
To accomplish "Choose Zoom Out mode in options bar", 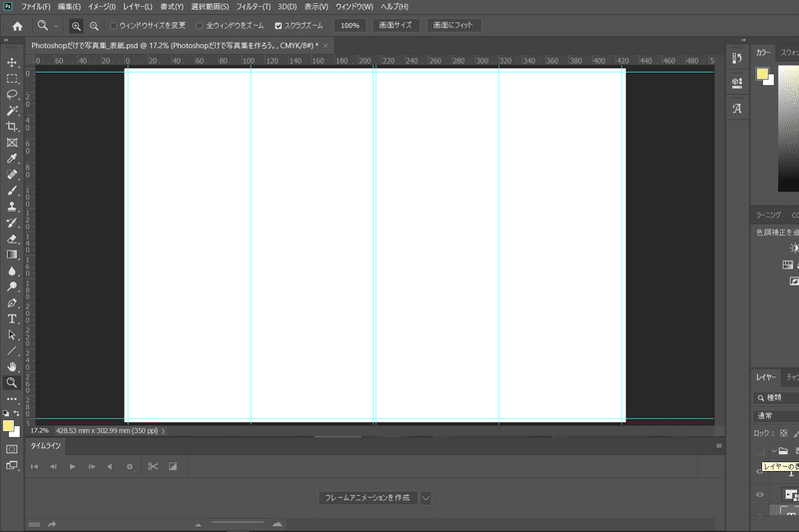I will pyautogui.click(x=94, y=26).
